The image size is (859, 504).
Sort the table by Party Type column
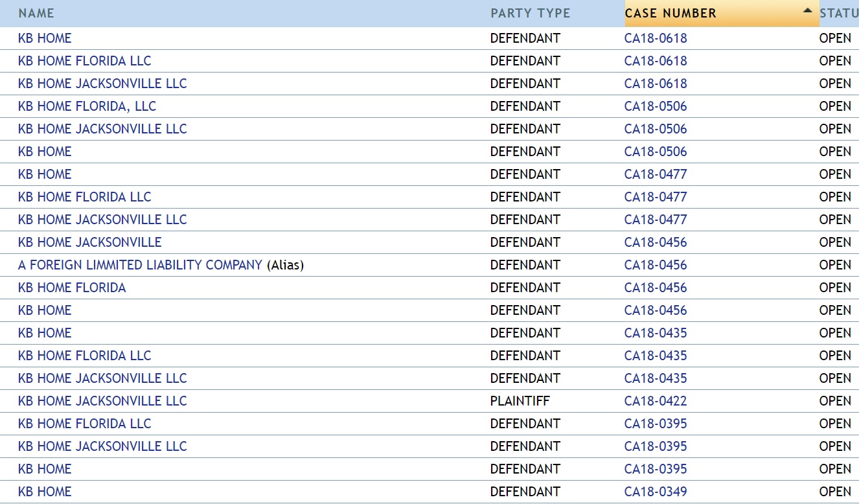531,13
